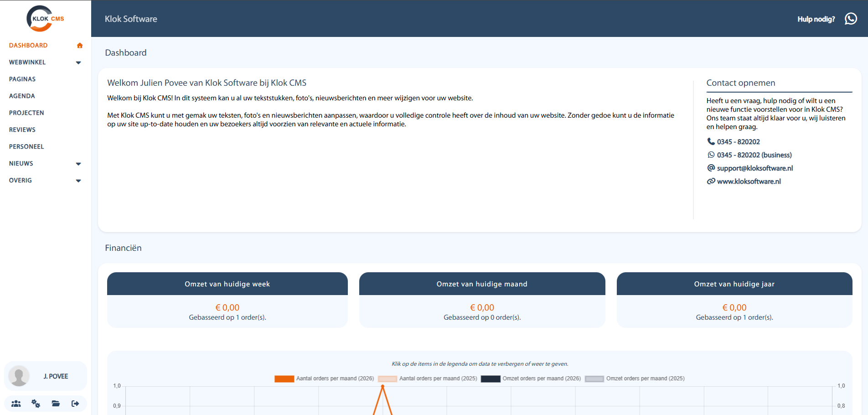This screenshot has height=415, width=868.
Task: Toggle Omzet orders per maand (2025) legend swatch
Action: coord(594,379)
